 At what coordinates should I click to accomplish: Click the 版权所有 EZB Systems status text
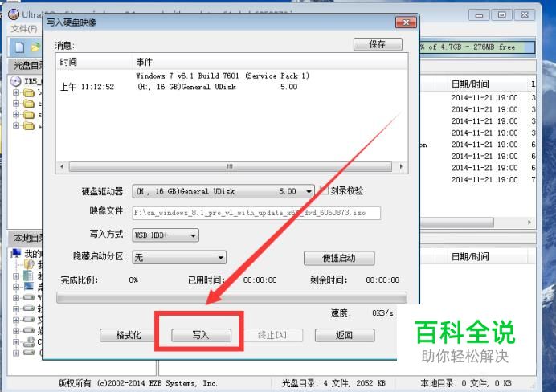point(138,383)
